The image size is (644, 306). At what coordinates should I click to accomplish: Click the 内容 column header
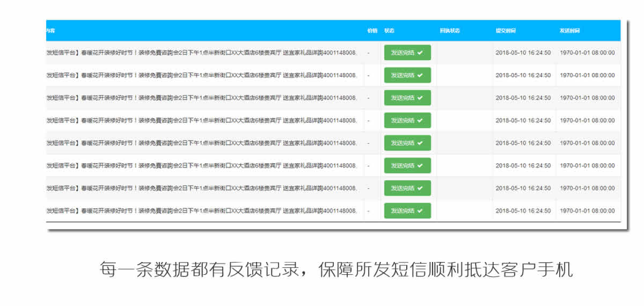[50, 31]
